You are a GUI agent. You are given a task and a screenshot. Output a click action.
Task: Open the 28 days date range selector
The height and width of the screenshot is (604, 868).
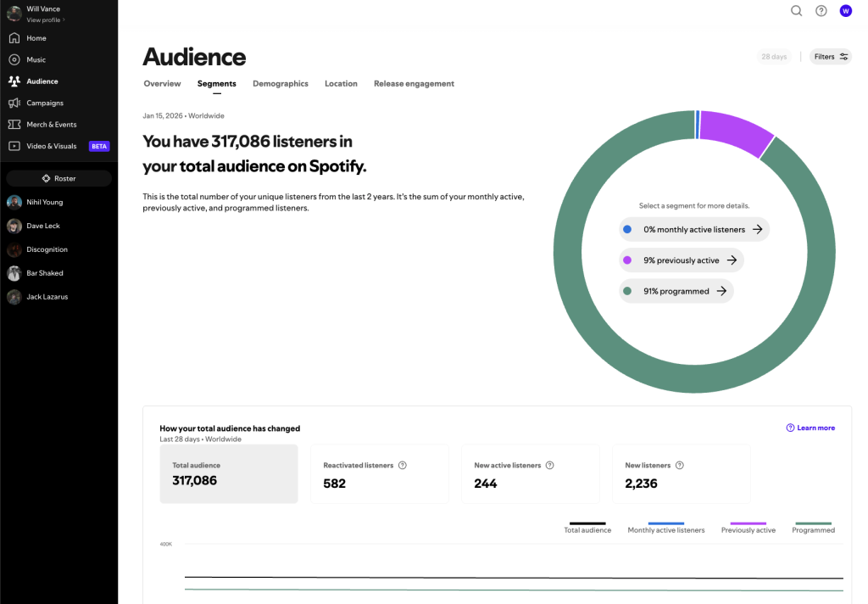pyautogui.click(x=774, y=57)
